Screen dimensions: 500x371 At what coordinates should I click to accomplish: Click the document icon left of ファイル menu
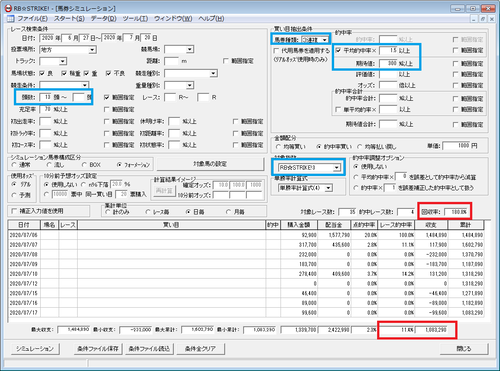pyautogui.click(x=10, y=19)
